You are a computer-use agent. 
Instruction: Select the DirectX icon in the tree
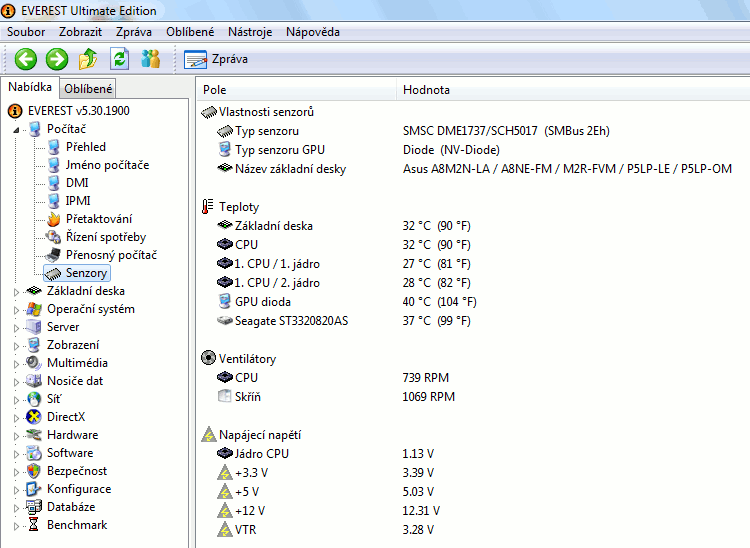[35, 417]
